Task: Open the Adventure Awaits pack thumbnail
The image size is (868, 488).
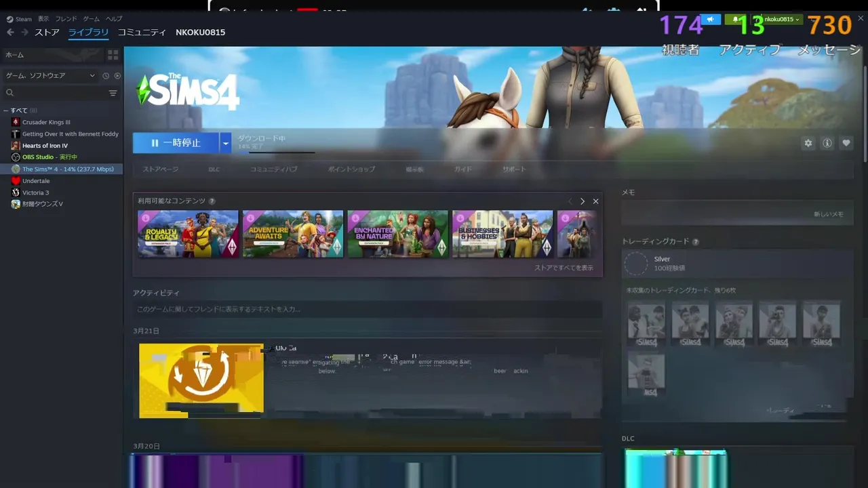Action: click(293, 234)
